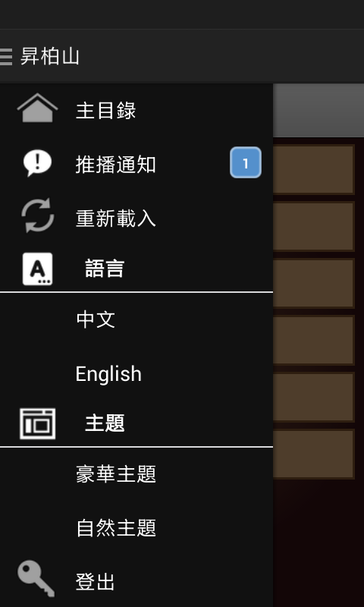This screenshot has width=364, height=607.
Task: Choose 豪華主題 luxury theme
Action: point(136,475)
